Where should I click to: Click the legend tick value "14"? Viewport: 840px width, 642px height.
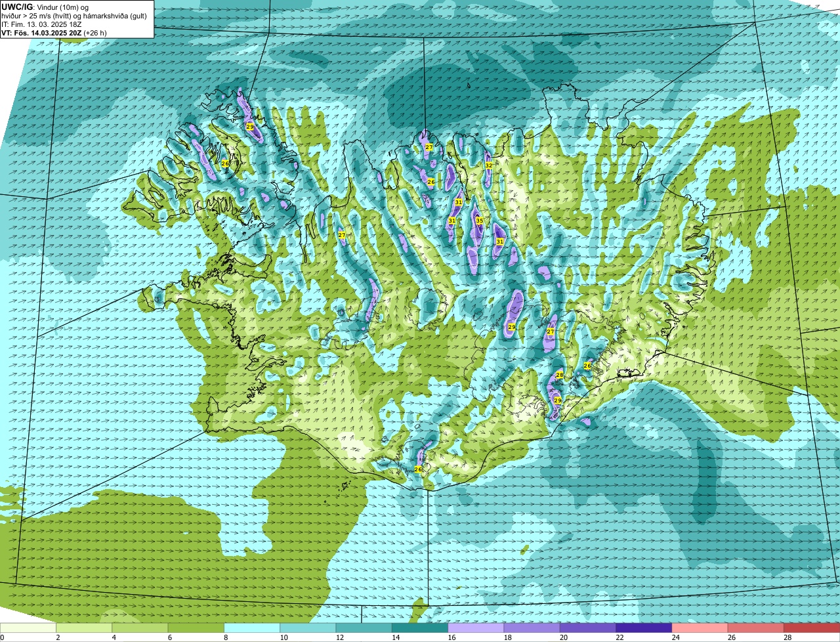pos(396,637)
